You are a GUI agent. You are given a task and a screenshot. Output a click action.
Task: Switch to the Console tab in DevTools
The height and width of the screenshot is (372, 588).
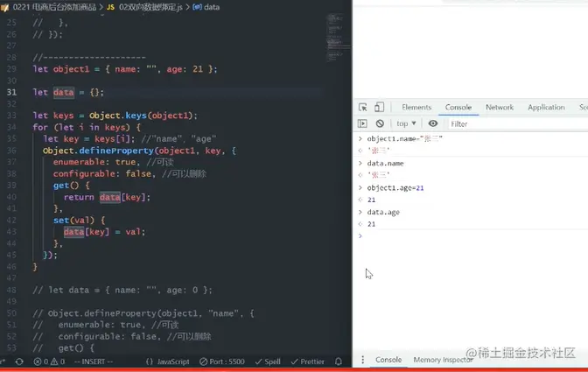pyautogui.click(x=458, y=108)
